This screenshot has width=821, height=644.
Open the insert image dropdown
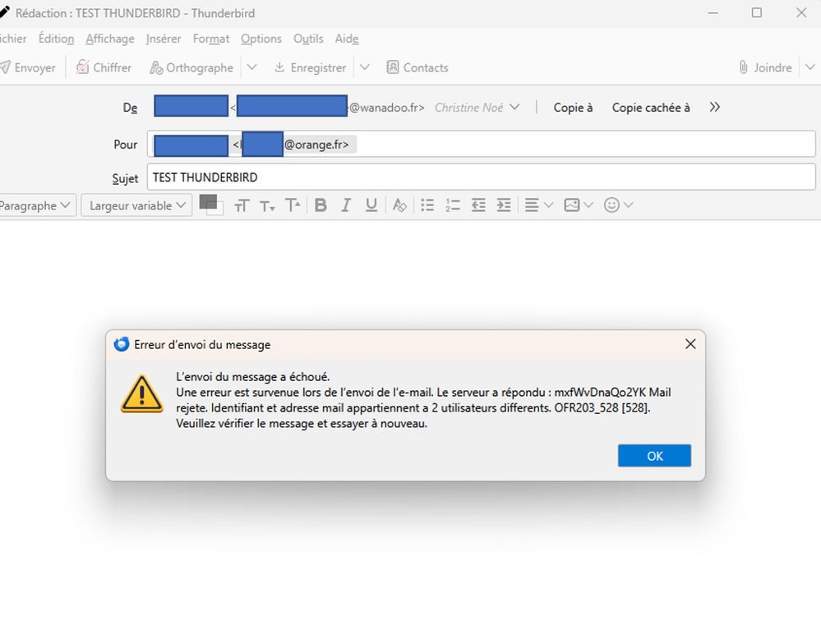click(578, 205)
